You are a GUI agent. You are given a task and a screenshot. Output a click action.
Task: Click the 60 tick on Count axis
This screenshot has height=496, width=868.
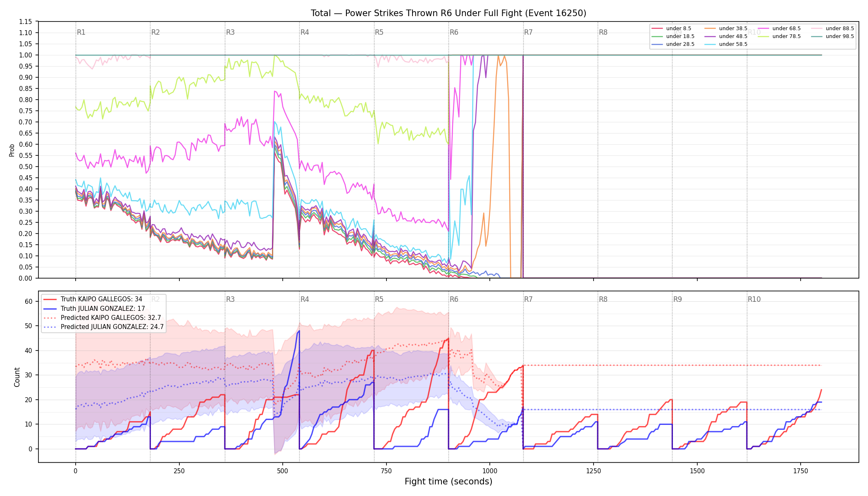(29, 301)
